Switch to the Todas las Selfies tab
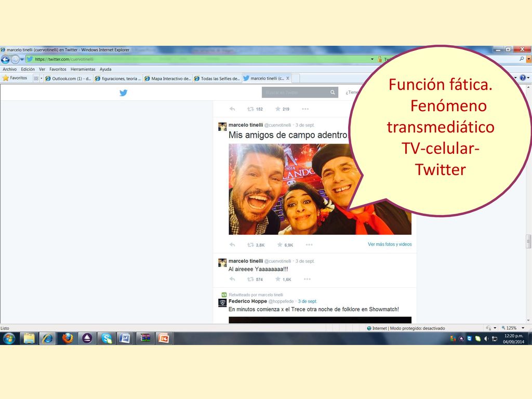Image resolution: width=532 pixels, height=399 pixels. pos(217,78)
